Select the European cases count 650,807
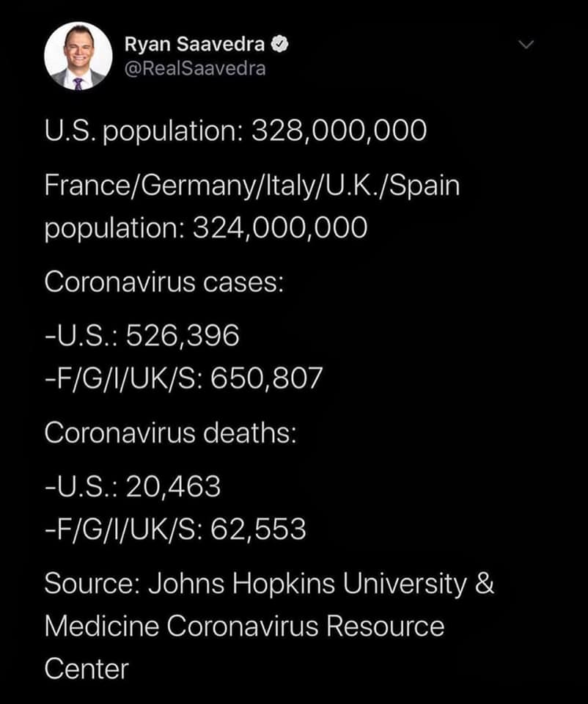Viewport: 588px width, 704px height. coord(267,378)
